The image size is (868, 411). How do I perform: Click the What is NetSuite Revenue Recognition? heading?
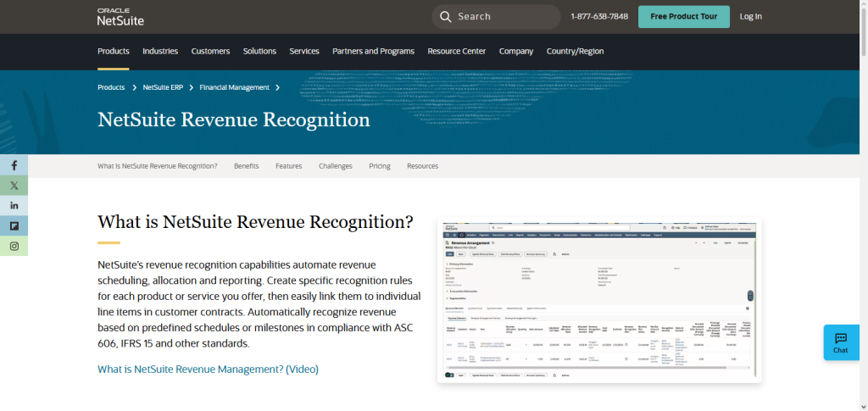coord(255,222)
